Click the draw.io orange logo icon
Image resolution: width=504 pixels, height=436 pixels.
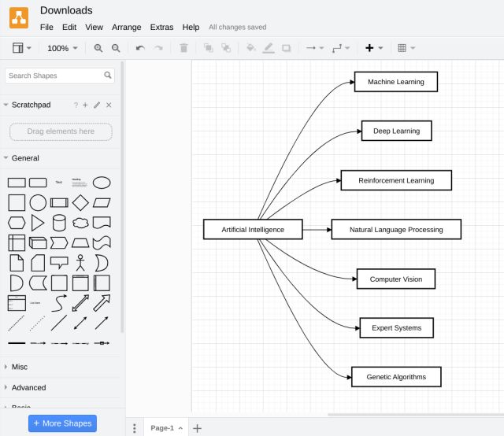[x=19, y=17]
